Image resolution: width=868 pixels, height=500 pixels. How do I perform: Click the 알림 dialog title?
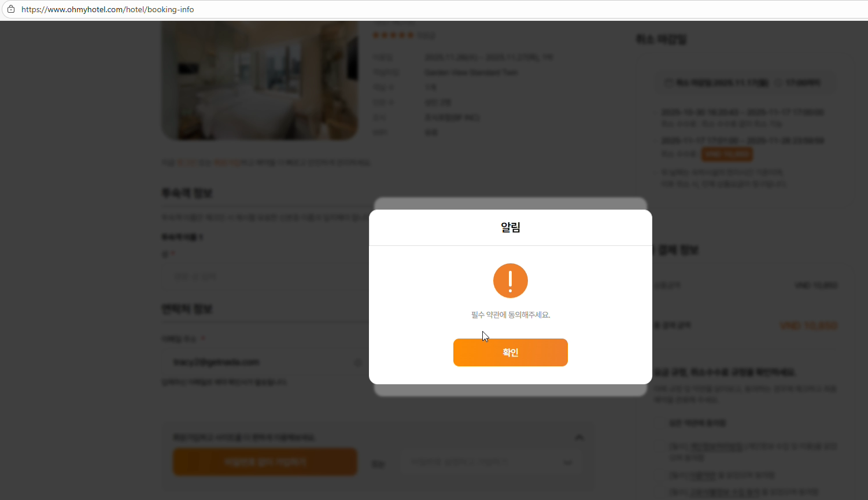[510, 227]
